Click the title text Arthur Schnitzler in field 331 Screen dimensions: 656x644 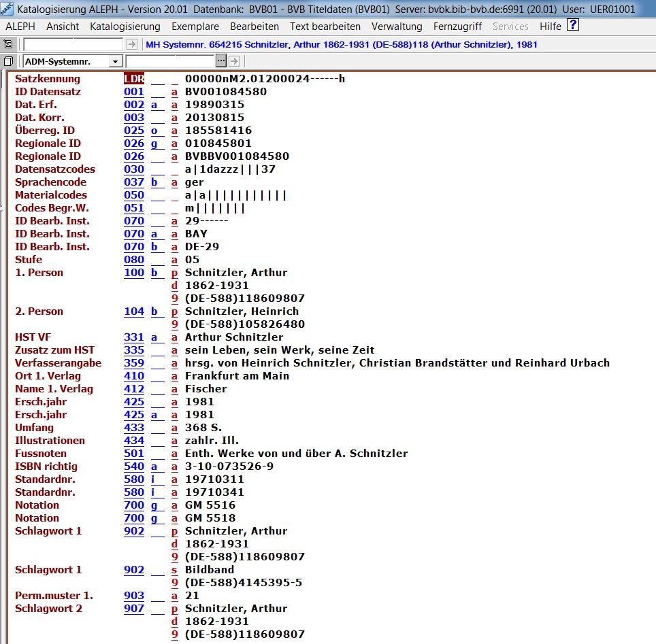pyautogui.click(x=234, y=337)
